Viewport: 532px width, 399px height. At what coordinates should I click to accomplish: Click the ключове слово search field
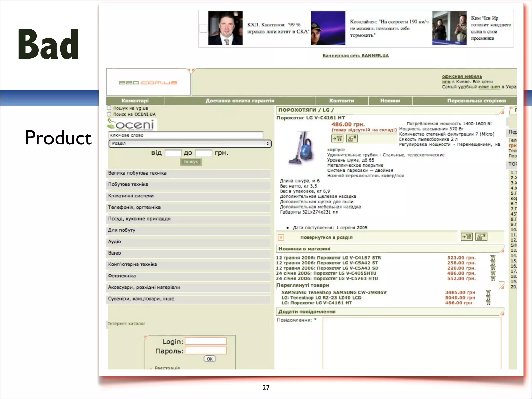[185, 135]
